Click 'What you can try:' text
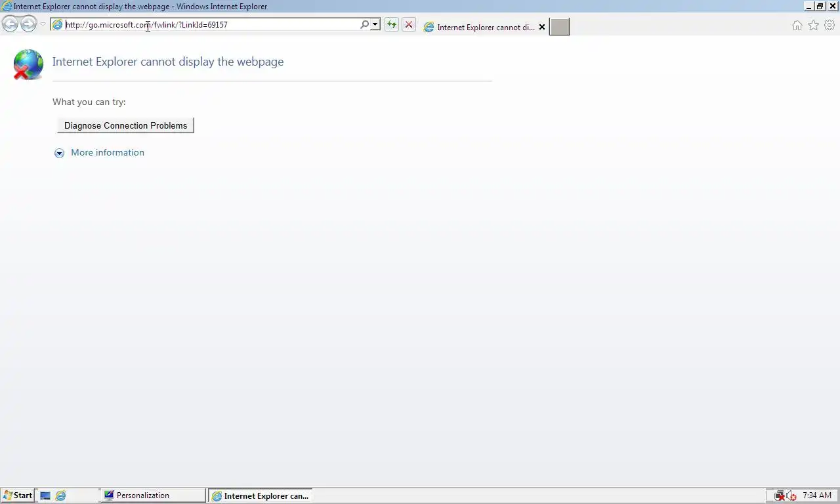The width and height of the screenshot is (840, 504). coord(89,102)
